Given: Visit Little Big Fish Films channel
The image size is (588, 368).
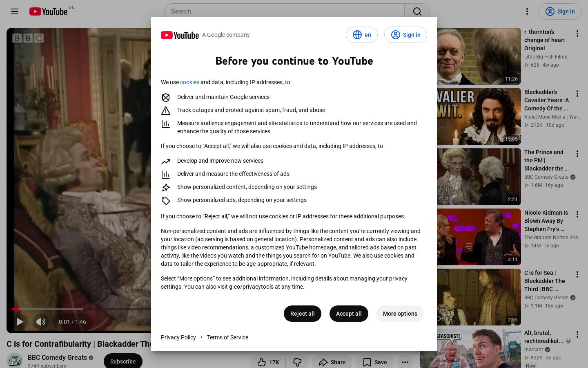Looking at the screenshot, I should click(x=546, y=57).
